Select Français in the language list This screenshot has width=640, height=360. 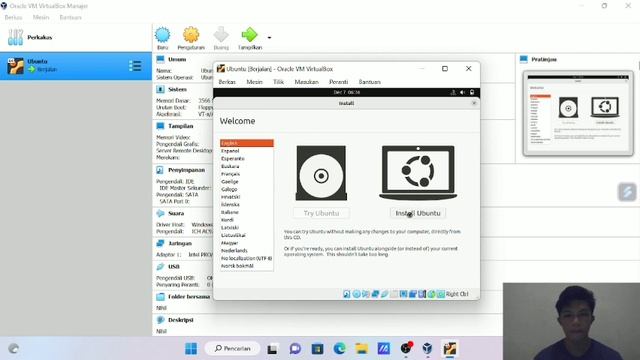(247, 174)
